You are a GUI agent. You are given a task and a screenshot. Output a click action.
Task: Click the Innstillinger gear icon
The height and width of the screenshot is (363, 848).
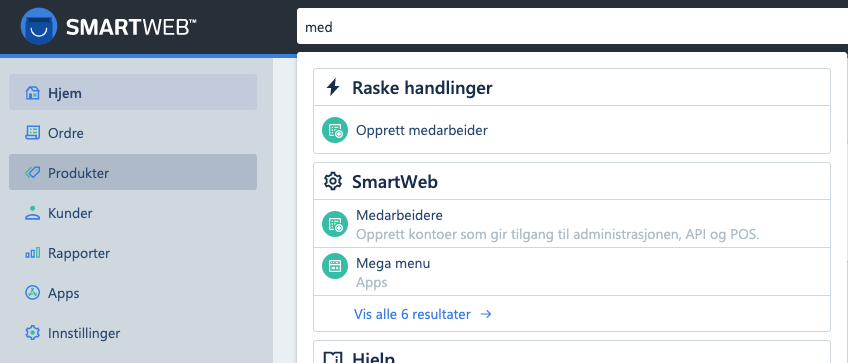(x=32, y=333)
